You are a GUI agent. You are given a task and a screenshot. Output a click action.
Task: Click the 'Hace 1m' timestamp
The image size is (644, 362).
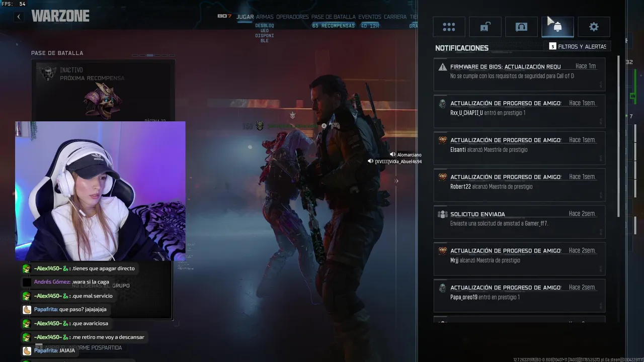point(586,66)
